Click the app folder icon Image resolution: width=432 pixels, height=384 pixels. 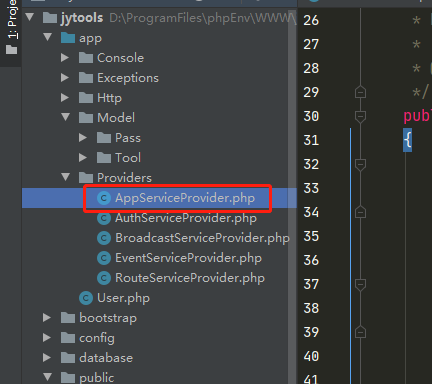click(68, 38)
